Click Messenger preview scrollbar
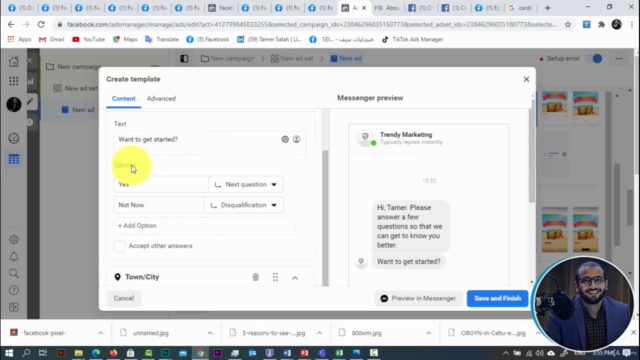The height and width of the screenshot is (360, 640). point(531,150)
